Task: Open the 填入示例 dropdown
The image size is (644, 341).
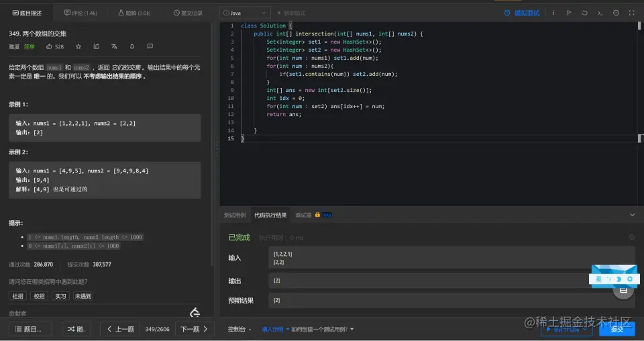Action: click(275, 329)
